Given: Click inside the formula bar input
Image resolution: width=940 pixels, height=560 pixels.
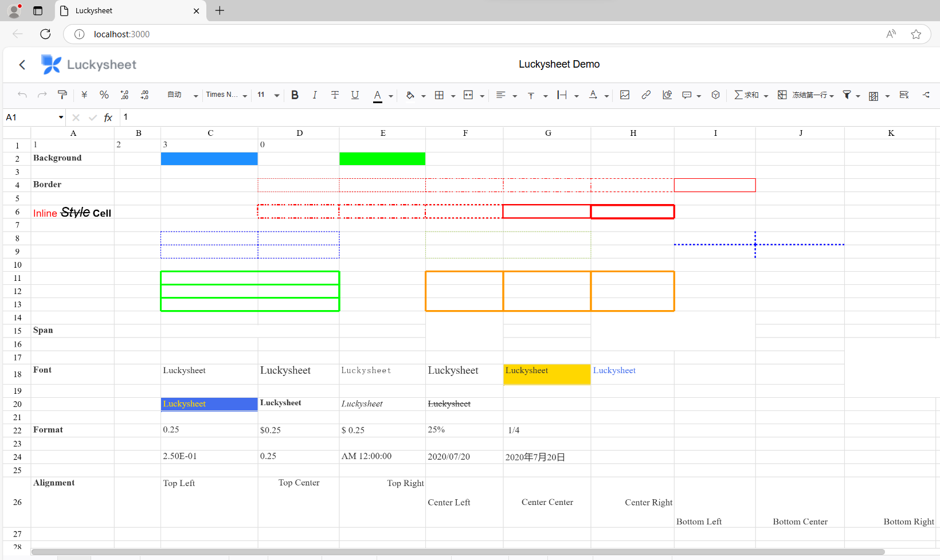Looking at the screenshot, I should coord(529,118).
